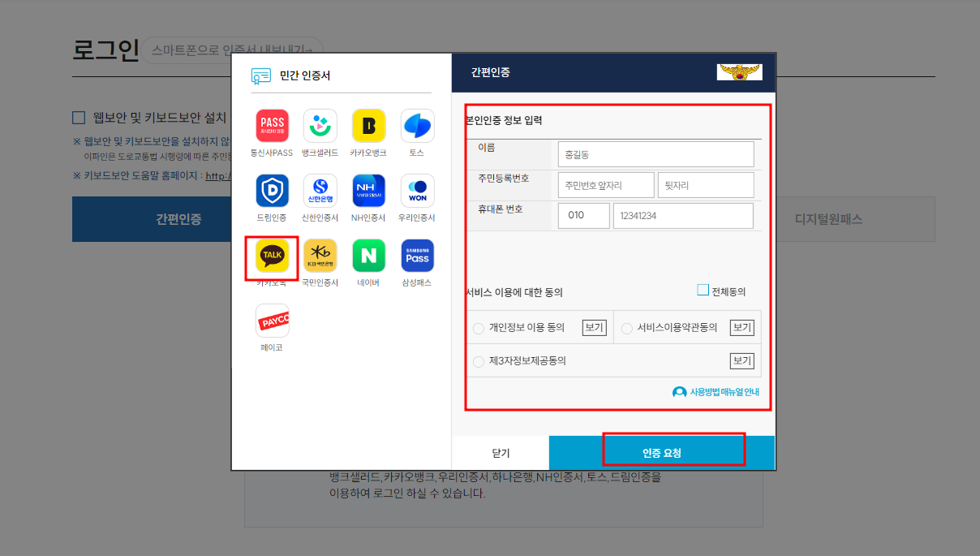Click the police emblem logo in header
980x556 pixels.
coord(739,72)
